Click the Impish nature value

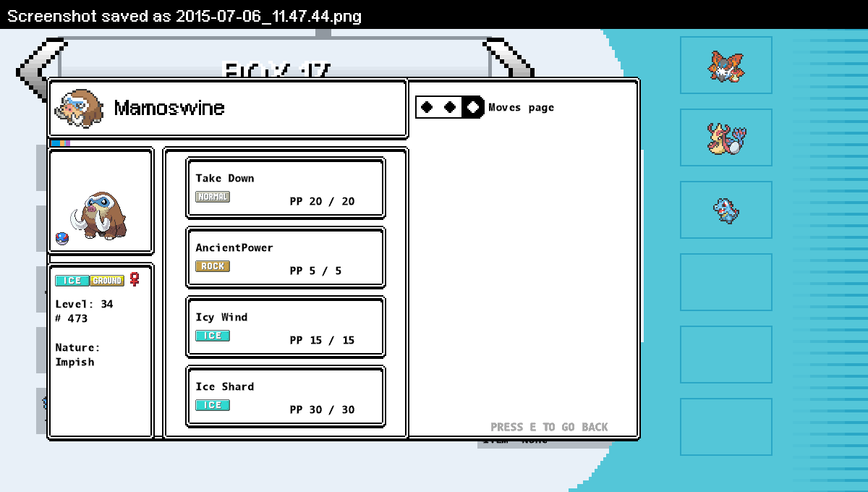(75, 362)
